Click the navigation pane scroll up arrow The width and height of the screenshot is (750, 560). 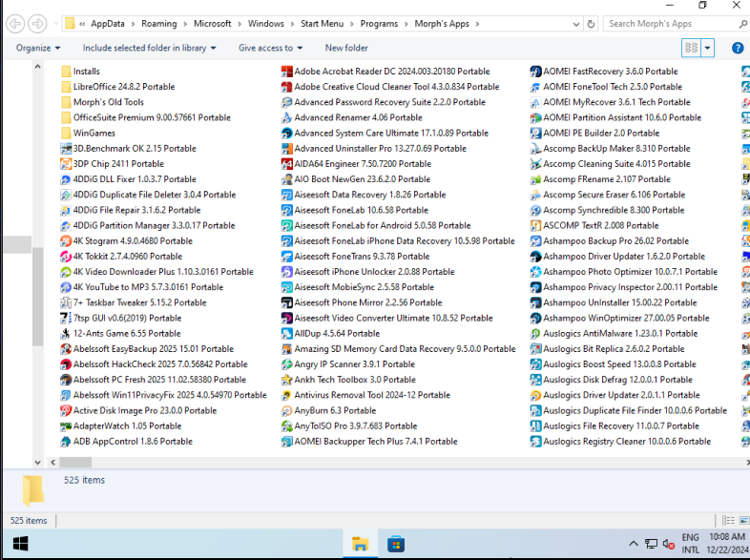point(38,67)
